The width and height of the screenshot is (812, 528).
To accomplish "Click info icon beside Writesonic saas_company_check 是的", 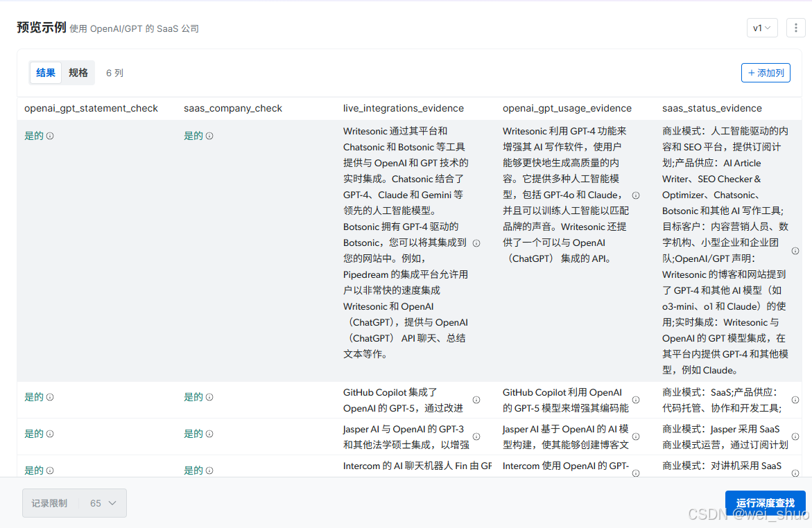I will pyautogui.click(x=209, y=136).
